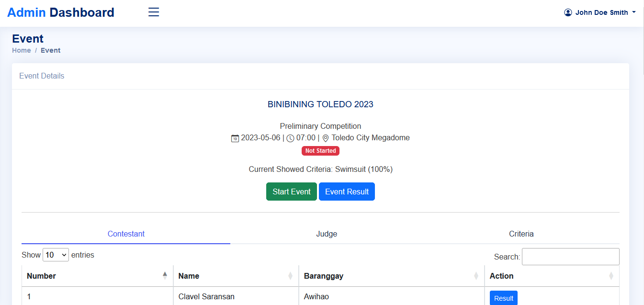Click the ascending sort arrow on Number column
This screenshot has width=644, height=305.
click(x=165, y=273)
